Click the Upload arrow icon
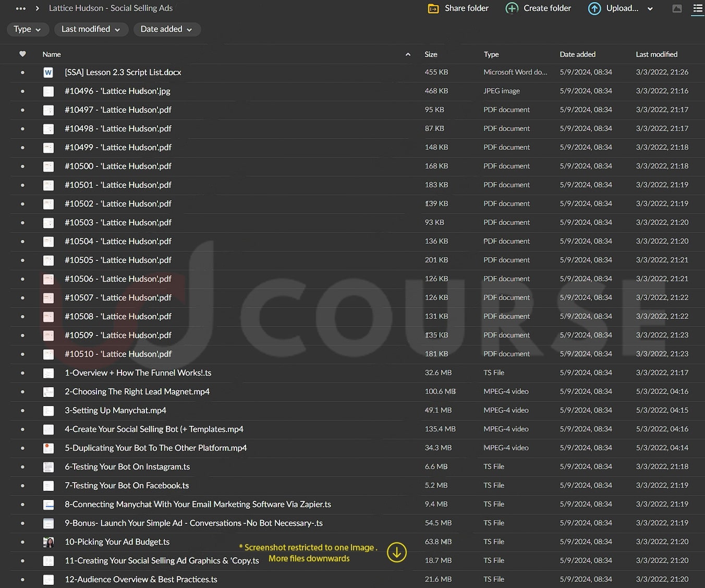 594,8
